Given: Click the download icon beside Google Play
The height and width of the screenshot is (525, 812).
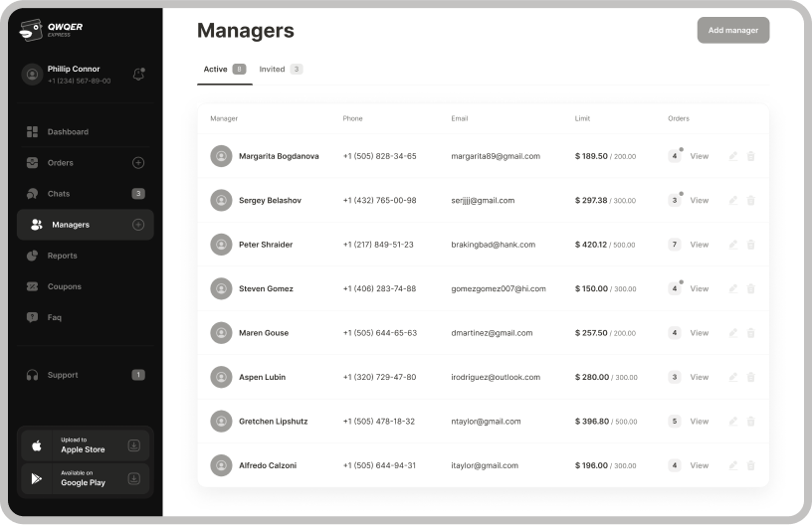Looking at the screenshot, I should (134, 479).
